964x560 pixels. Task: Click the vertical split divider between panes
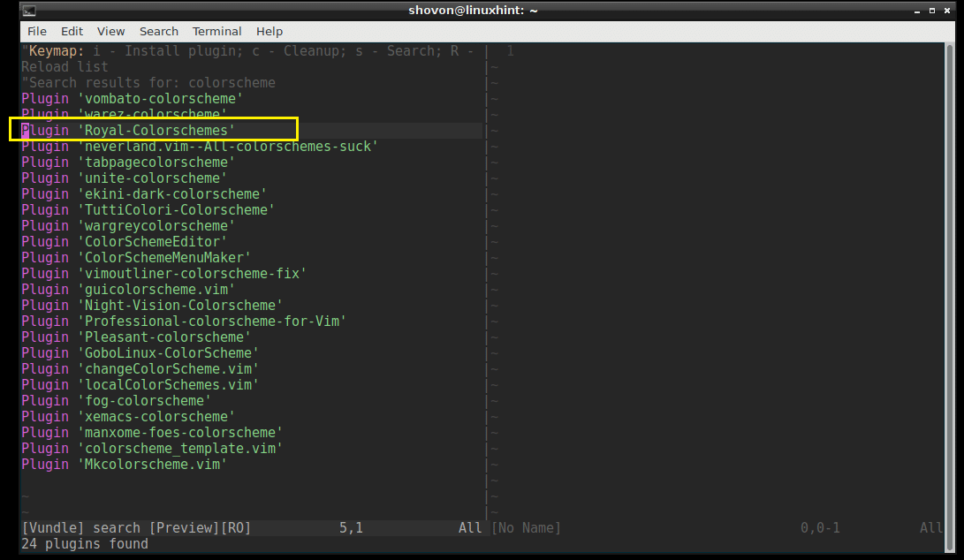pos(485,265)
